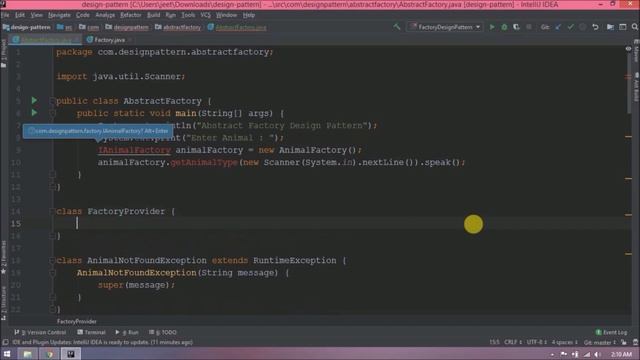The image size is (640, 360).
Task: Open Search Everywhere magnifier icon
Action: point(635,27)
